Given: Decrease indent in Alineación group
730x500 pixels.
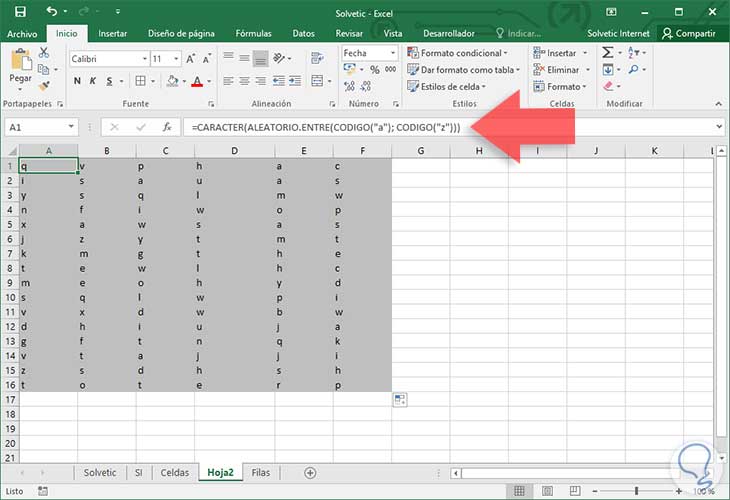Looking at the screenshot, I should point(278,81).
